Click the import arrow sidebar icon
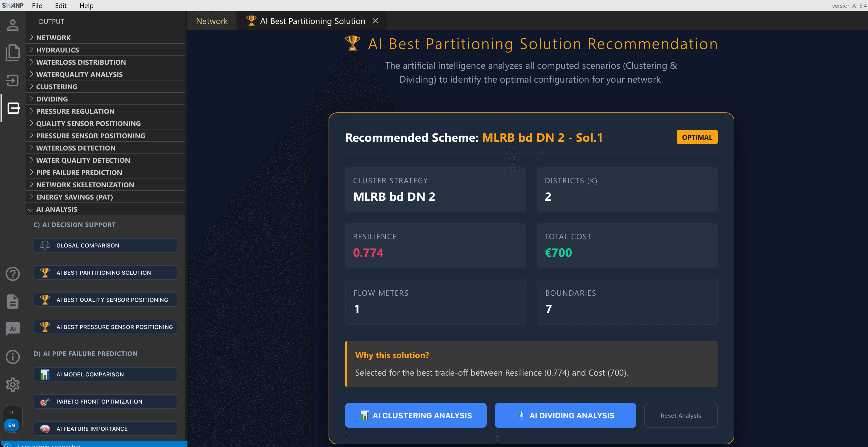This screenshot has width=868, height=447. coord(13,80)
